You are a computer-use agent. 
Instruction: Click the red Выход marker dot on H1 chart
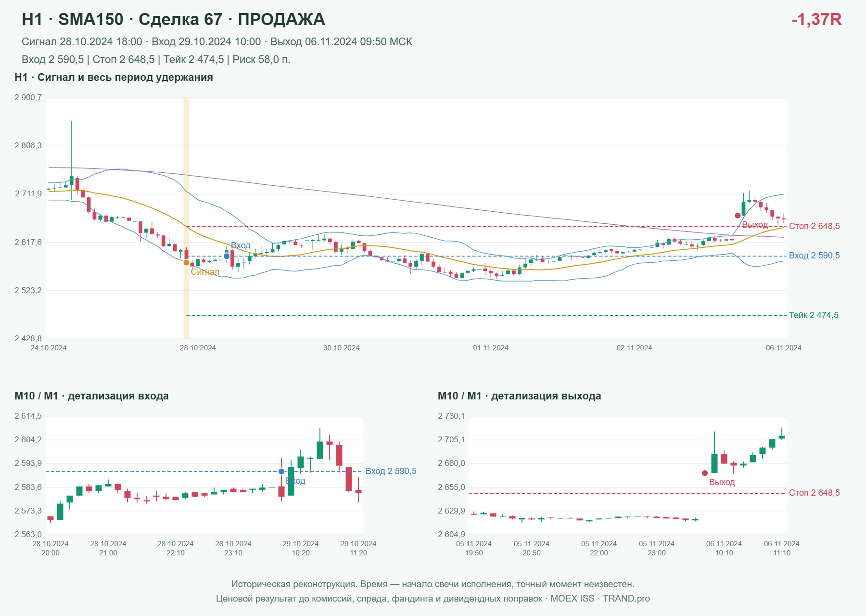pos(738,216)
